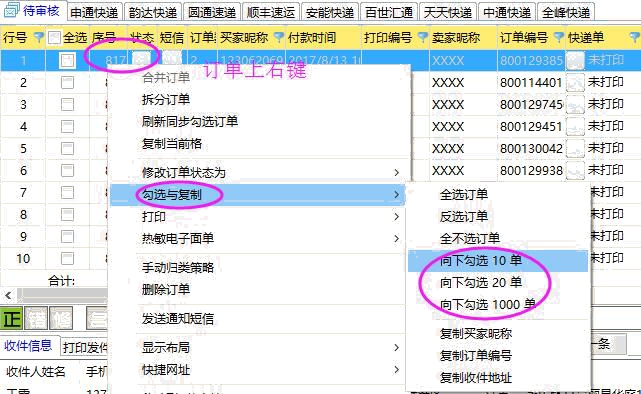Expand the 打印 submenu arrow

[396, 217]
